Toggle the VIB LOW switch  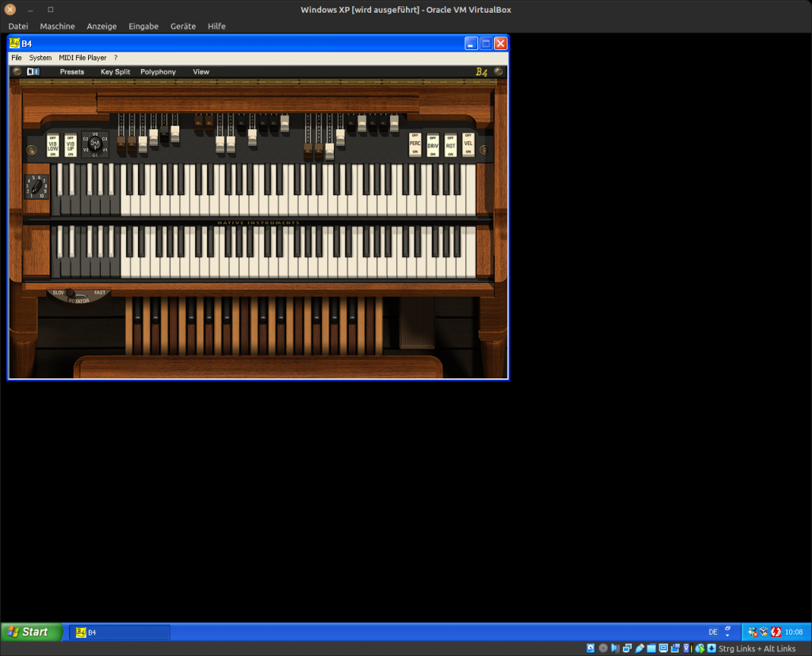pyautogui.click(x=53, y=145)
